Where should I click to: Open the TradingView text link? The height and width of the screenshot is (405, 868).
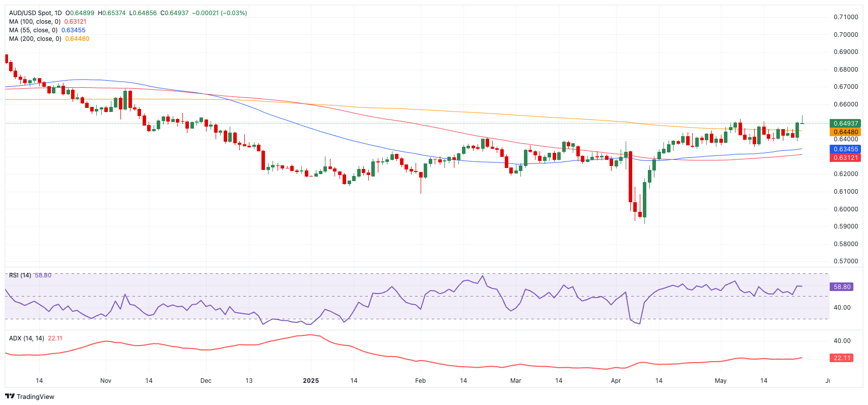click(35, 396)
